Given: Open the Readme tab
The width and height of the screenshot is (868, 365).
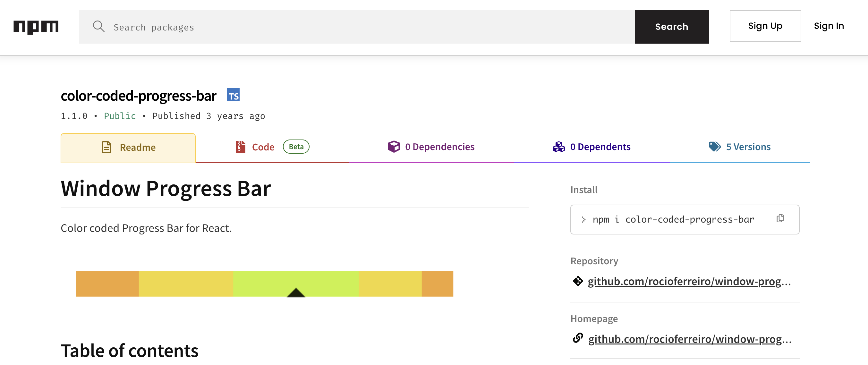Looking at the screenshot, I should click(x=128, y=148).
